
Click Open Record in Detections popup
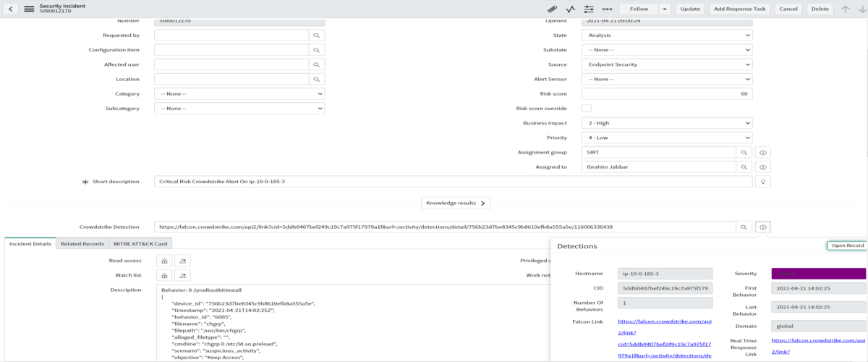pyautogui.click(x=847, y=245)
